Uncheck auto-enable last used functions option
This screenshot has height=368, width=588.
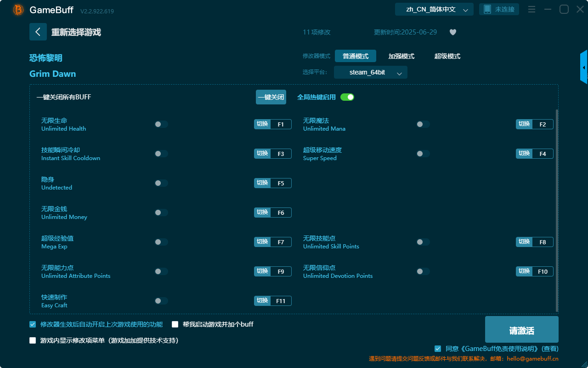[32, 324]
